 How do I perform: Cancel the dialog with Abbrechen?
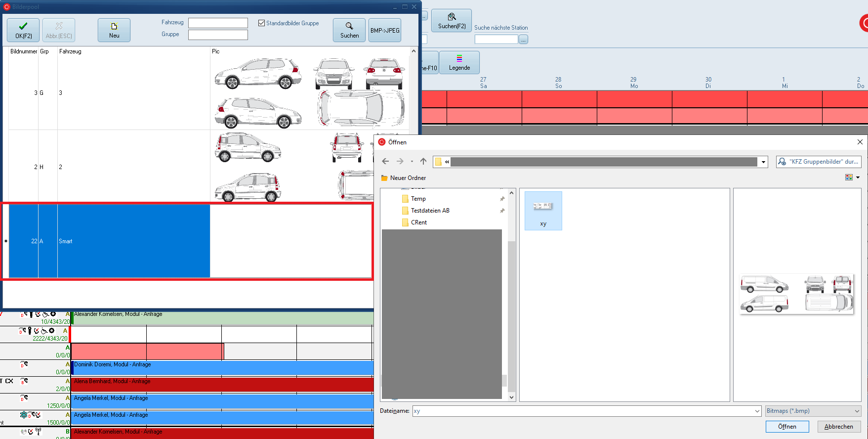click(838, 427)
